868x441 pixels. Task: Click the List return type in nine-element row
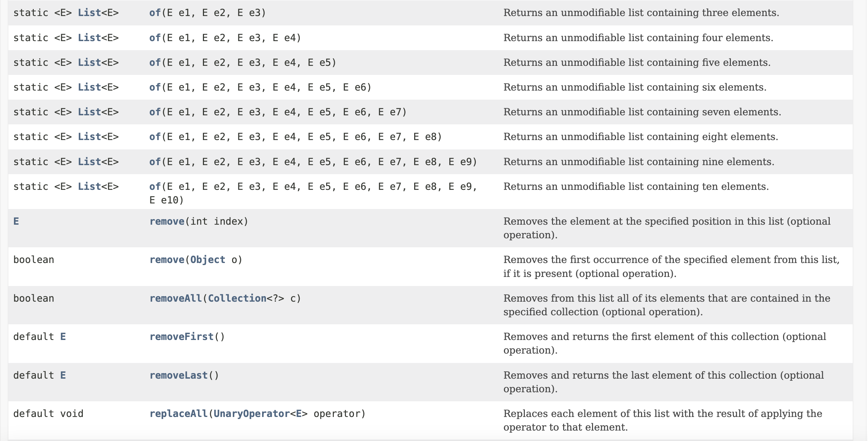point(89,162)
